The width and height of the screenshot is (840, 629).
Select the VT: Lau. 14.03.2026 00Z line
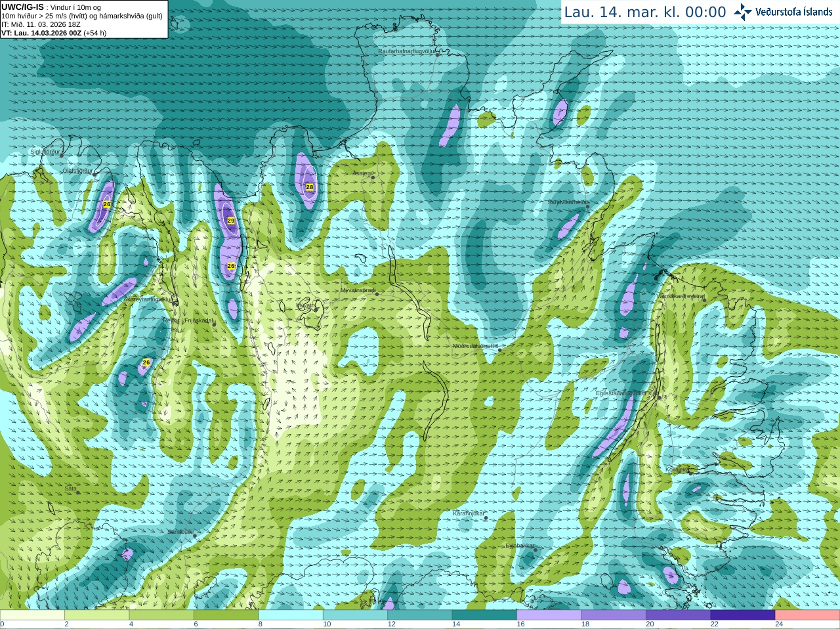(x=54, y=33)
